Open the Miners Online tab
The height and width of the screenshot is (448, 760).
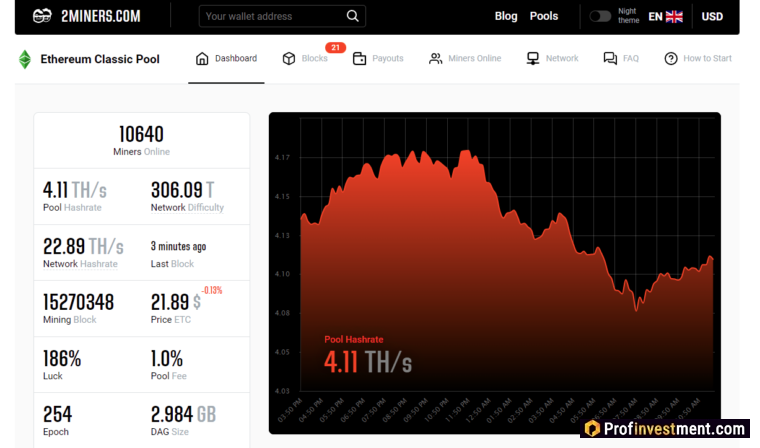pyautogui.click(x=465, y=59)
